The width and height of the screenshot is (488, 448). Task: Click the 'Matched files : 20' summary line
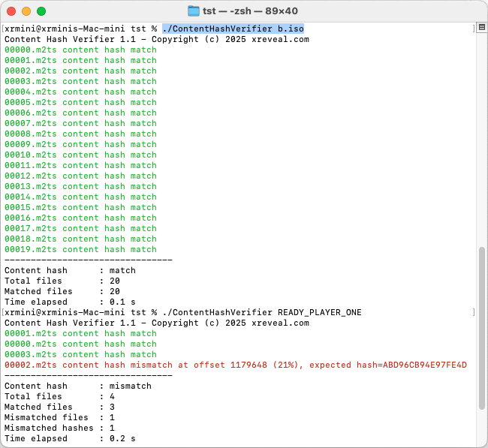click(62, 291)
